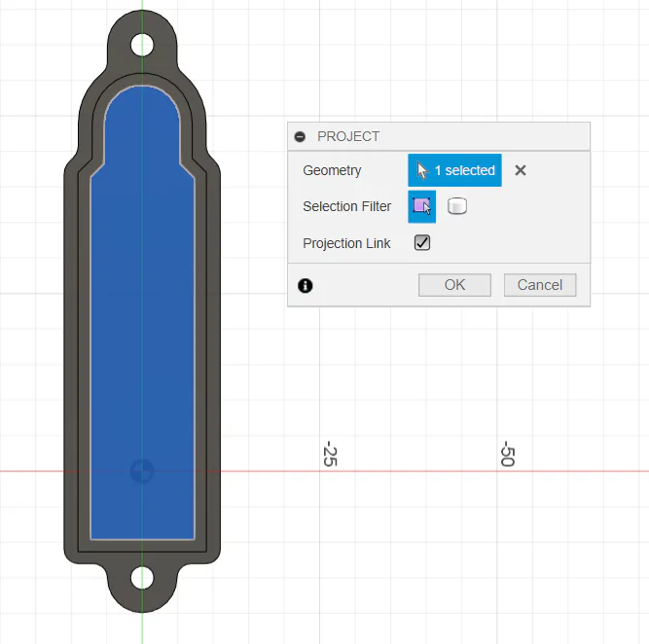Click the PROJECT dialog title

pyautogui.click(x=348, y=136)
